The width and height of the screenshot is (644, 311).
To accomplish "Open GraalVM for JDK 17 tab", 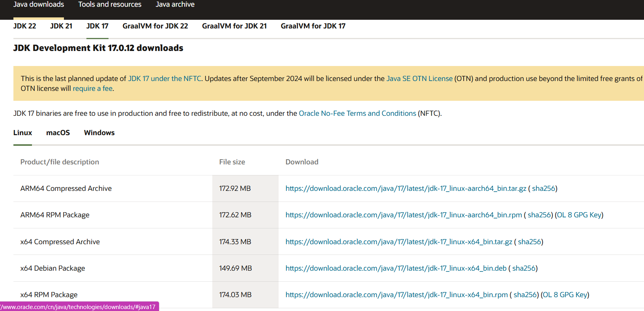I will (313, 26).
